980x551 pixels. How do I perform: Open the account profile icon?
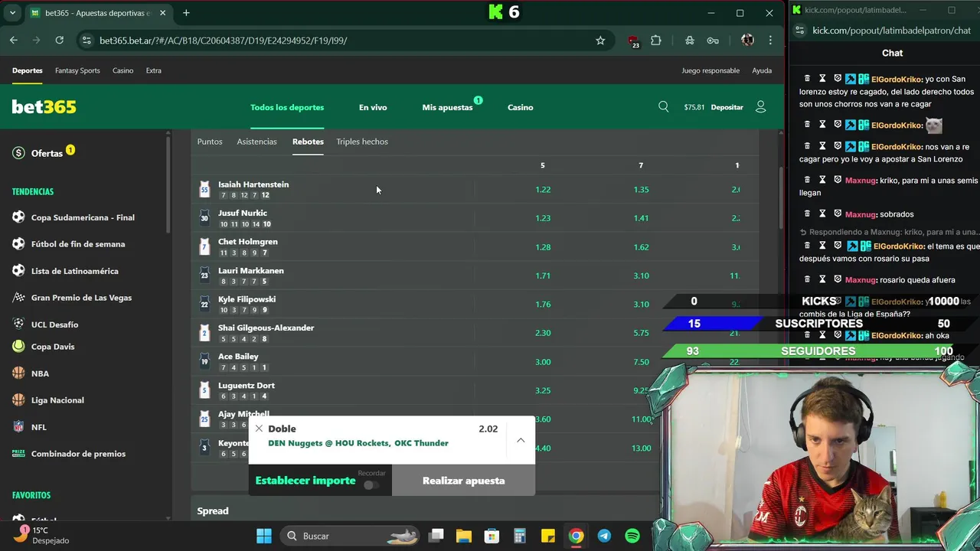[760, 107]
